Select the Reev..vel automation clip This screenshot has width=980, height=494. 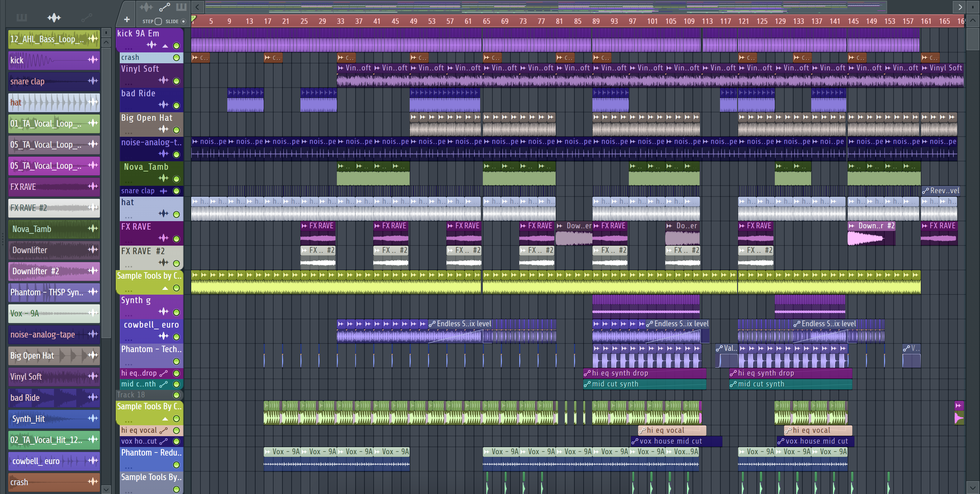(941, 191)
